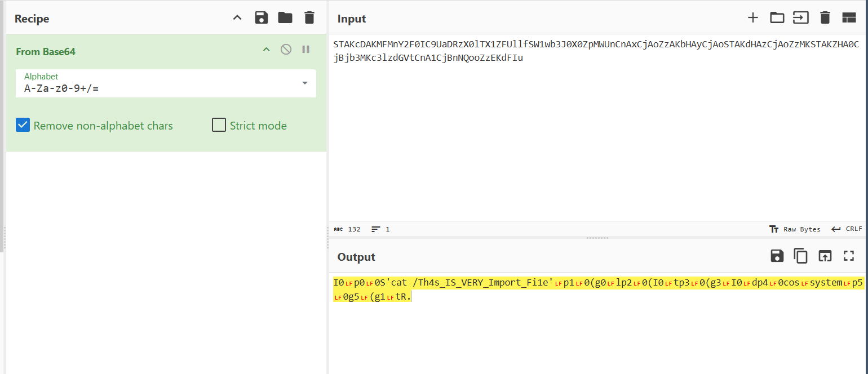Screen dimensions: 868x374
Task: Copy raw output to clipboard
Action: [x=801, y=256]
